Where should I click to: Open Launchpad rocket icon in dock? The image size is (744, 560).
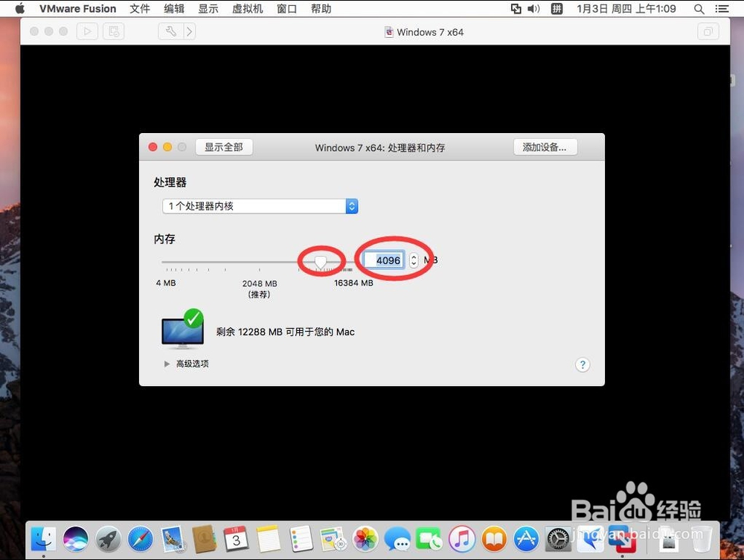coord(108,539)
